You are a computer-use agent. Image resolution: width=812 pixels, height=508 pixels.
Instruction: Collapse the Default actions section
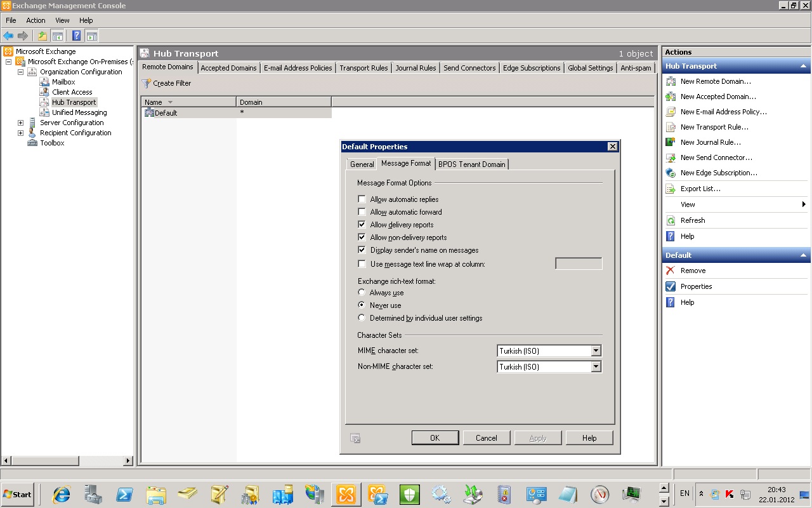(x=803, y=255)
